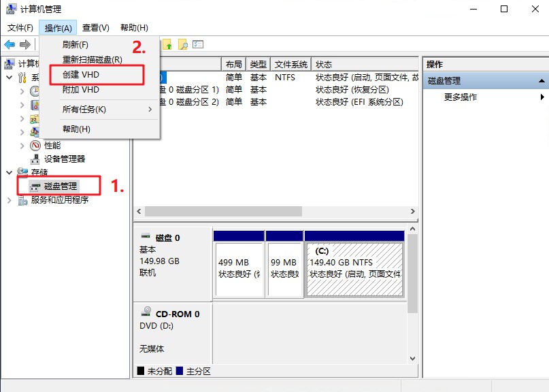Open the 文件(F) menu

tap(20, 28)
